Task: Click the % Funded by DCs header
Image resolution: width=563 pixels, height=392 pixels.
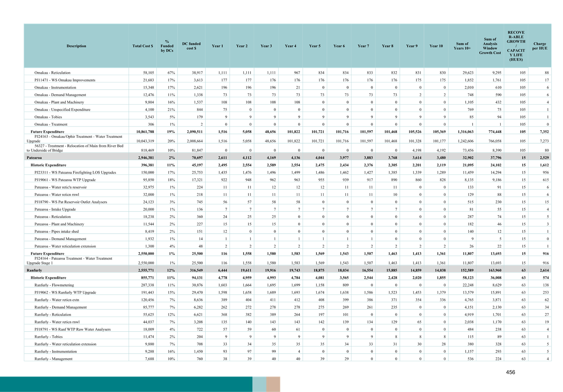Action: click(x=167, y=46)
